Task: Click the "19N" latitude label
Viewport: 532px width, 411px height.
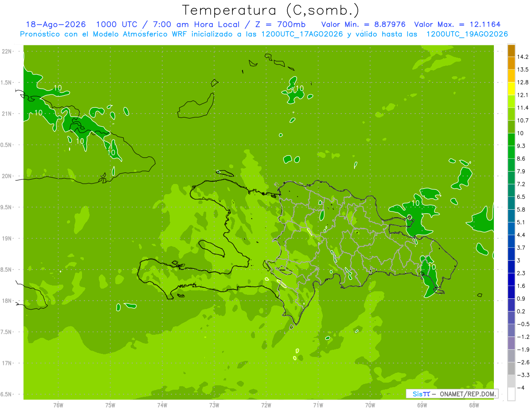Action: coord(7,239)
